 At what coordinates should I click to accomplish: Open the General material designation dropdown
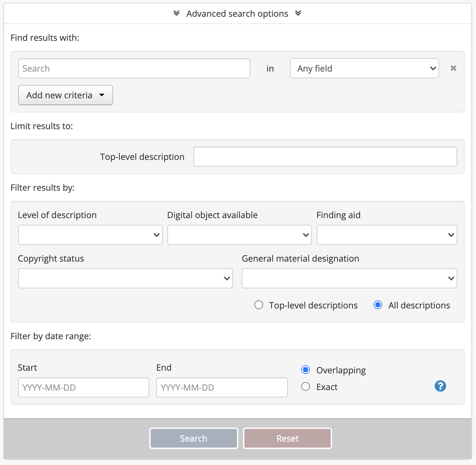pyautogui.click(x=349, y=278)
